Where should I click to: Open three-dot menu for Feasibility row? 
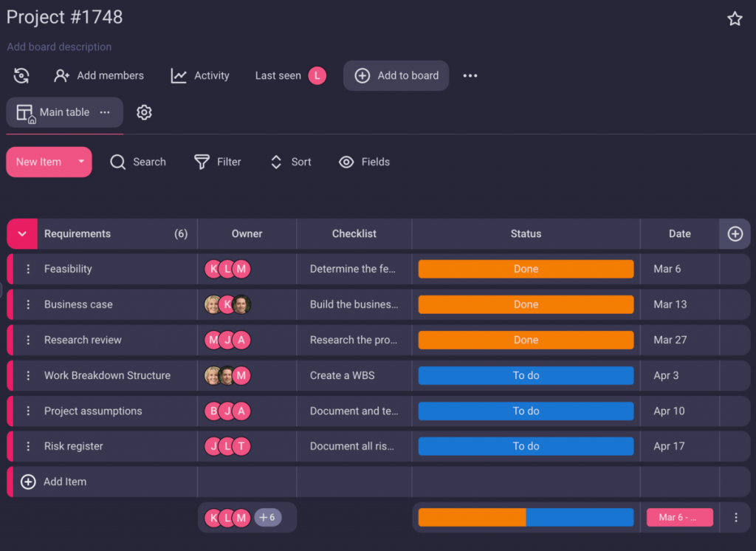(x=28, y=270)
